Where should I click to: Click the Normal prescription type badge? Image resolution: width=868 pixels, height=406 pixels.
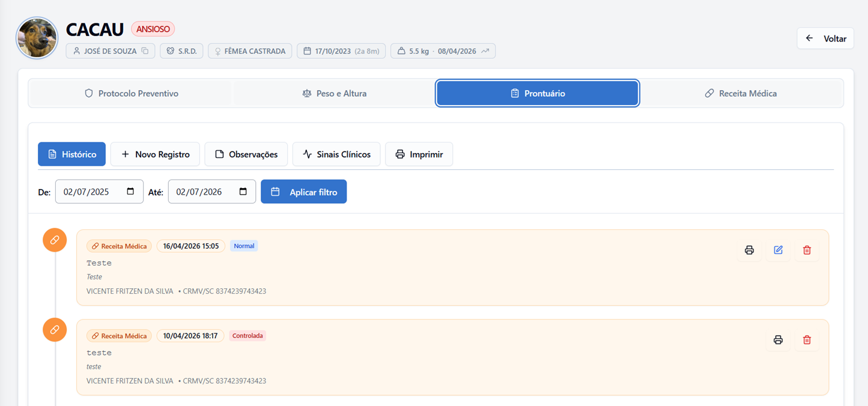click(244, 246)
